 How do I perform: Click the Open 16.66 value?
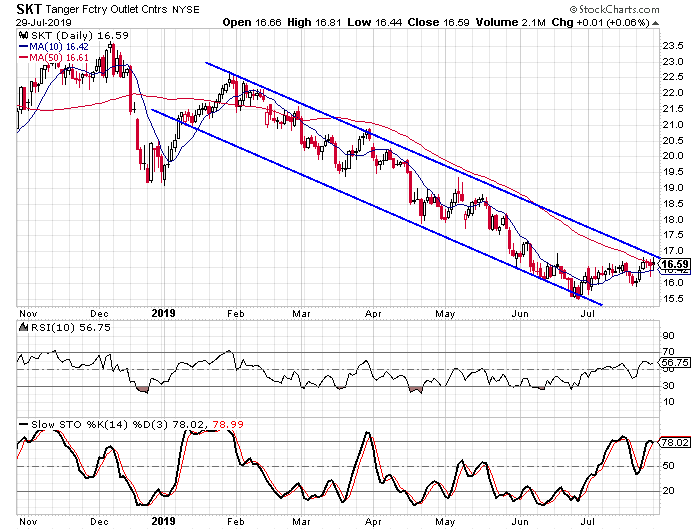point(252,22)
